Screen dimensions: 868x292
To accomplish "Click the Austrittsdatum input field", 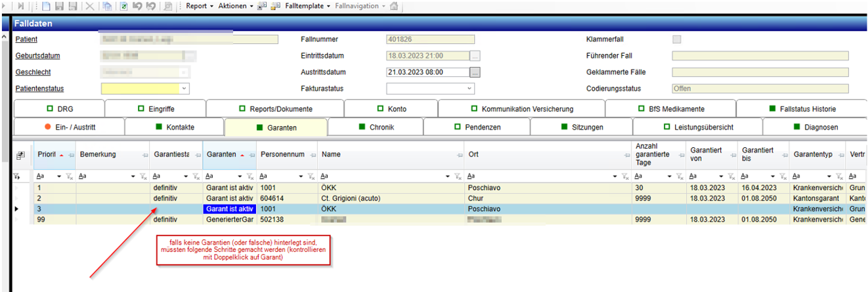I will click(427, 72).
